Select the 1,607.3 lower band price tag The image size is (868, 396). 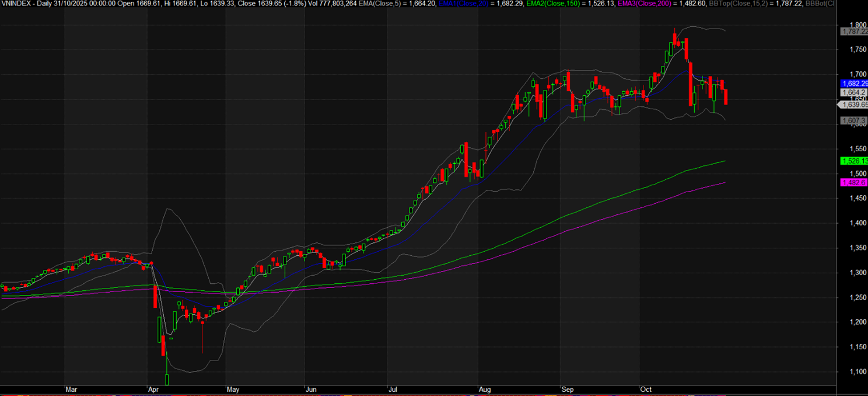pos(854,120)
